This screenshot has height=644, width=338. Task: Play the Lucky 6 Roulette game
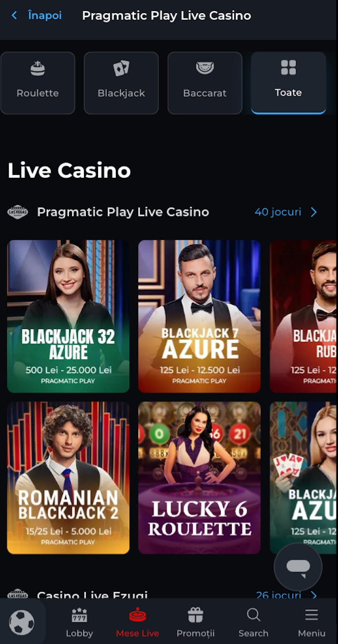coord(199,478)
